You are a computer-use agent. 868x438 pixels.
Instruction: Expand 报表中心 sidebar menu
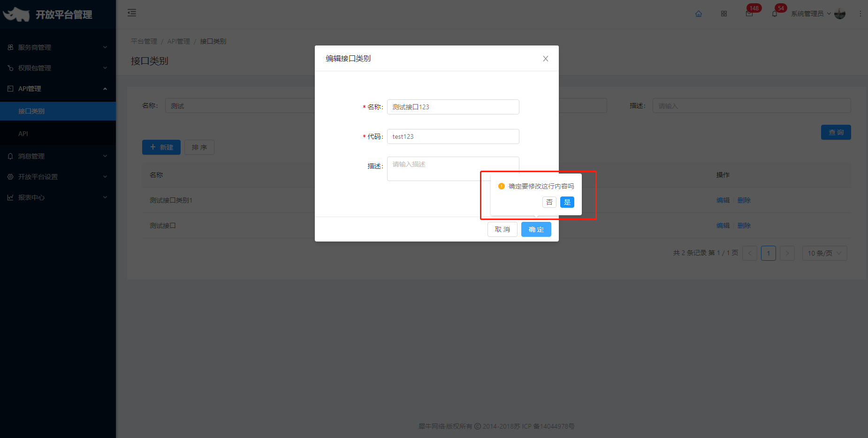[58, 197]
